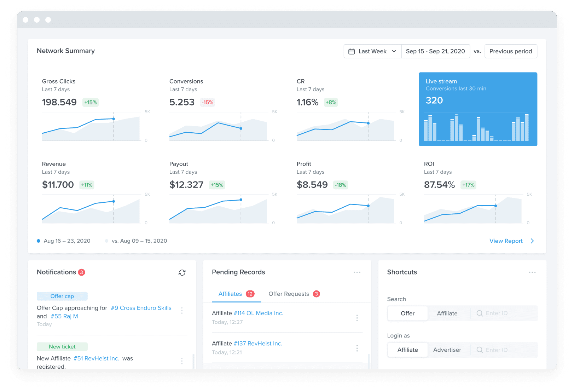Click the arrow next to View Report
This screenshot has height=392, width=574.
[x=532, y=241]
